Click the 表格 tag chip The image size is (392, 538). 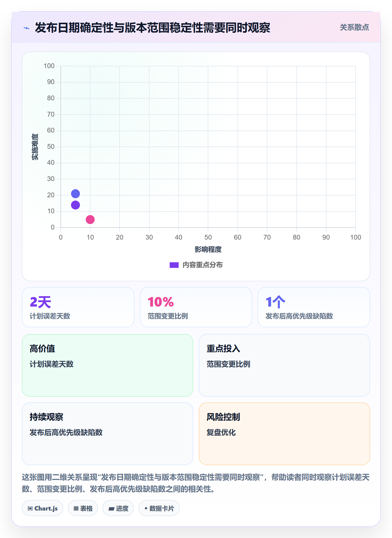83,508
